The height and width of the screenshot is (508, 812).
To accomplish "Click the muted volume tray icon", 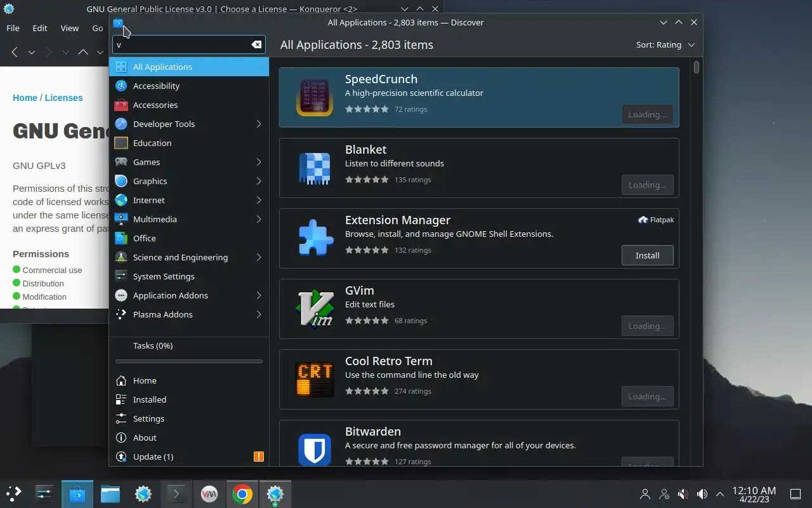I will 683,493.
